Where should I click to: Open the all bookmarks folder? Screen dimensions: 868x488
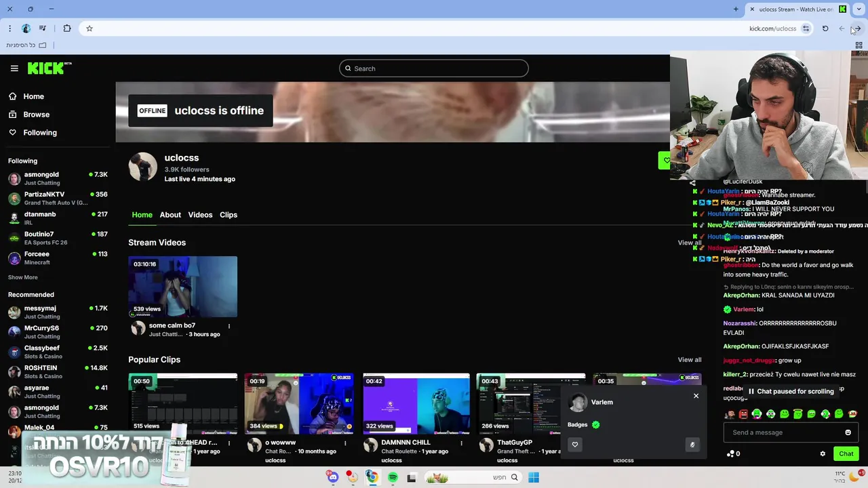pyautogui.click(x=26, y=45)
